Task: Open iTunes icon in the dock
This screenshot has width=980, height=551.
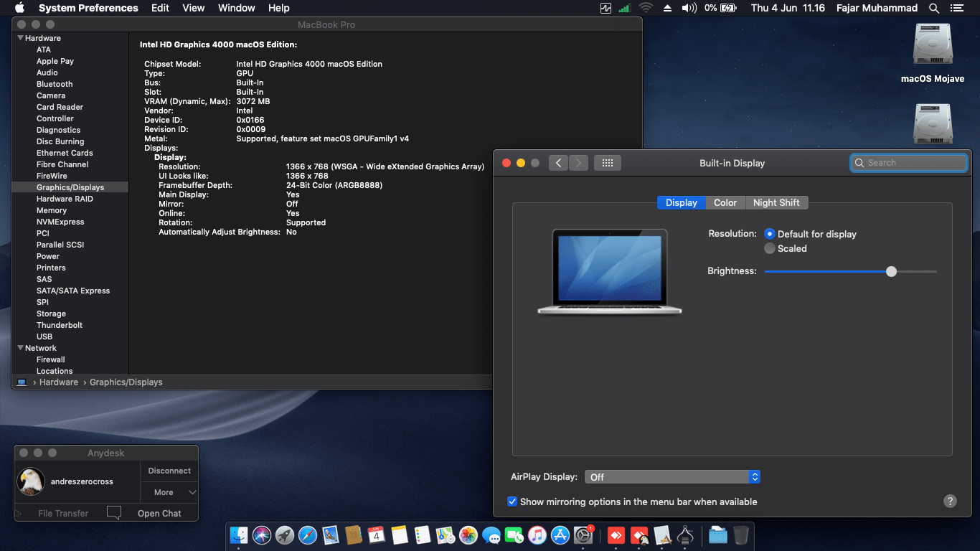Action: [537, 535]
